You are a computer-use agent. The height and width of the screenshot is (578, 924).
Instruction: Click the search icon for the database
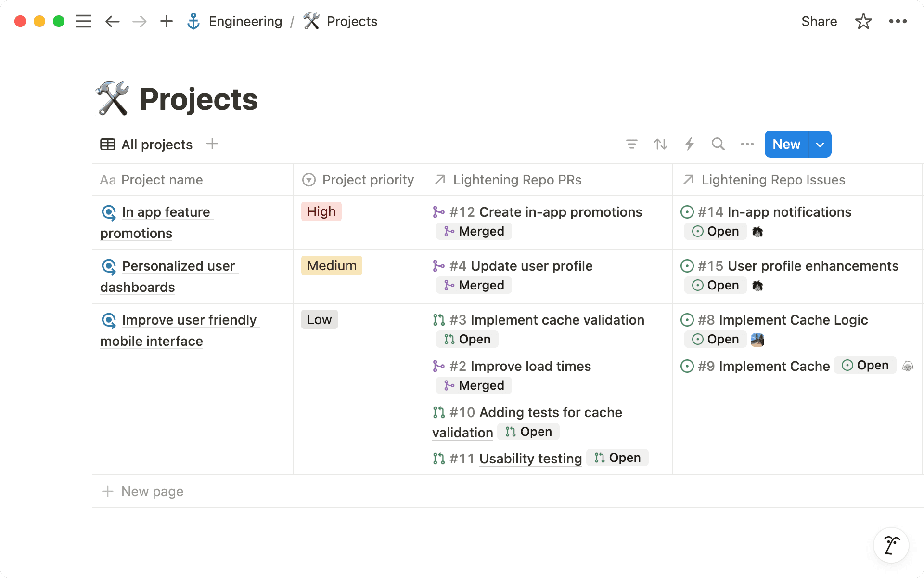click(x=718, y=144)
